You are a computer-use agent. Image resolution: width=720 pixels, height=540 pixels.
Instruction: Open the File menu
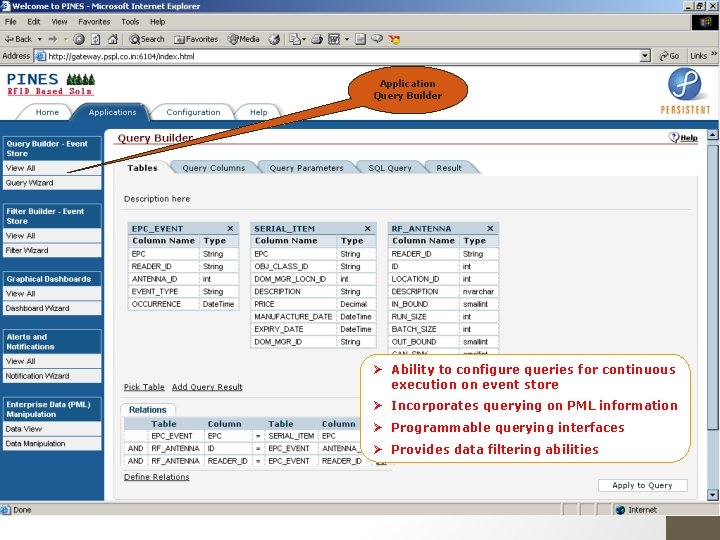(x=11, y=22)
